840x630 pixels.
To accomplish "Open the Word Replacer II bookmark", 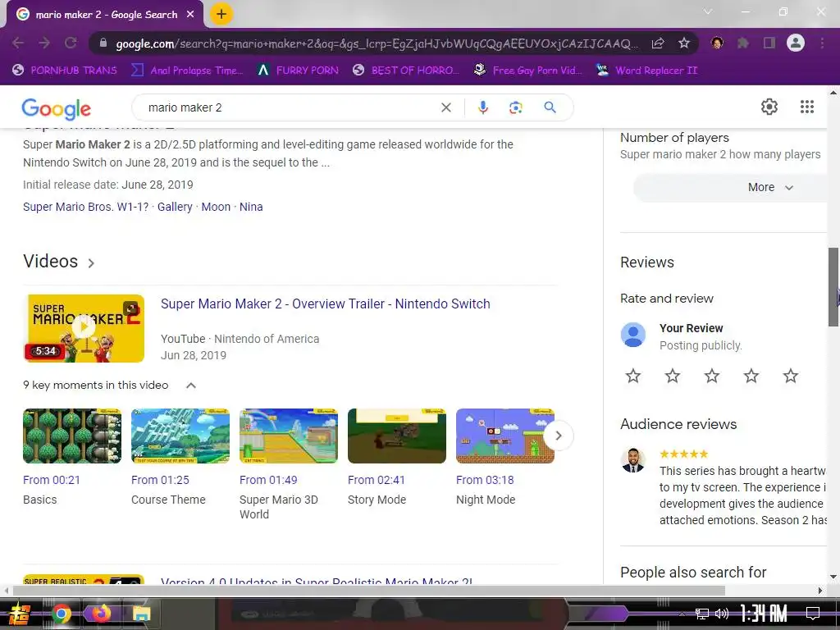I will click(x=646, y=71).
